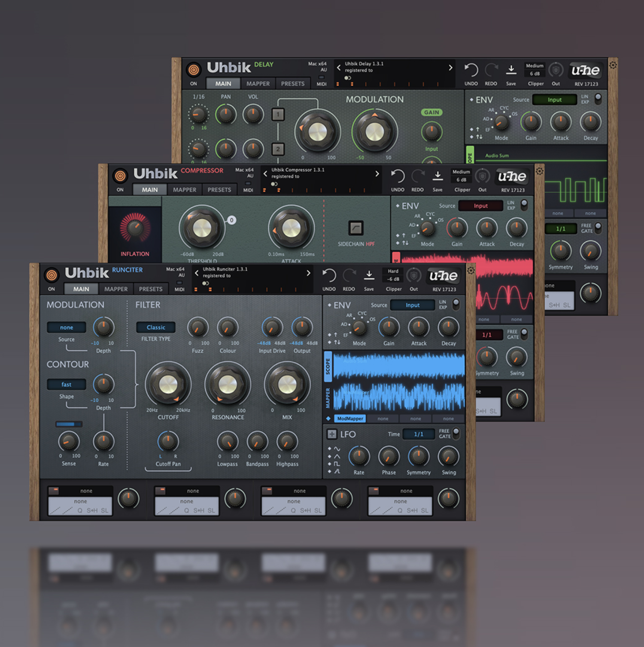Click the u-he logo in Delay

click(x=586, y=70)
